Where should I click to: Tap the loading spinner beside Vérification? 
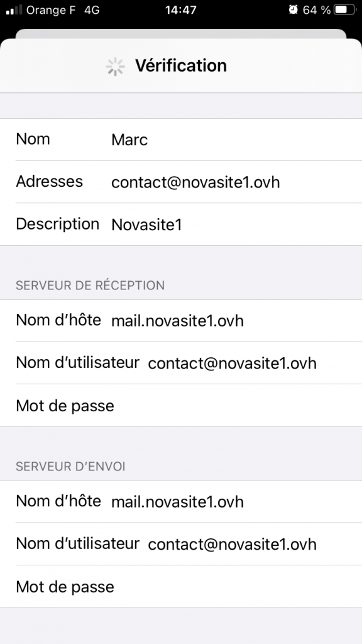[116, 66]
